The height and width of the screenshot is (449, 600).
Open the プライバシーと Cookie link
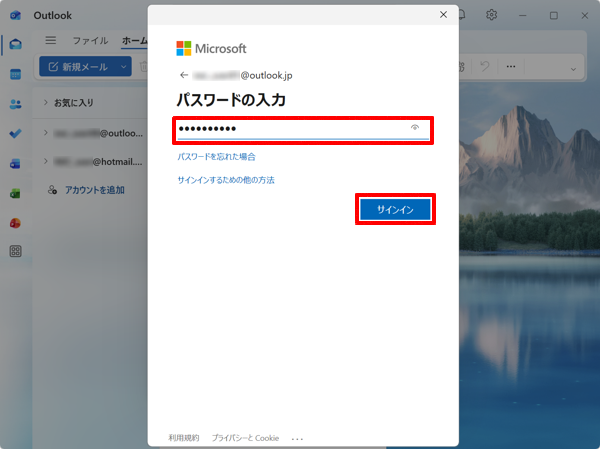click(245, 438)
